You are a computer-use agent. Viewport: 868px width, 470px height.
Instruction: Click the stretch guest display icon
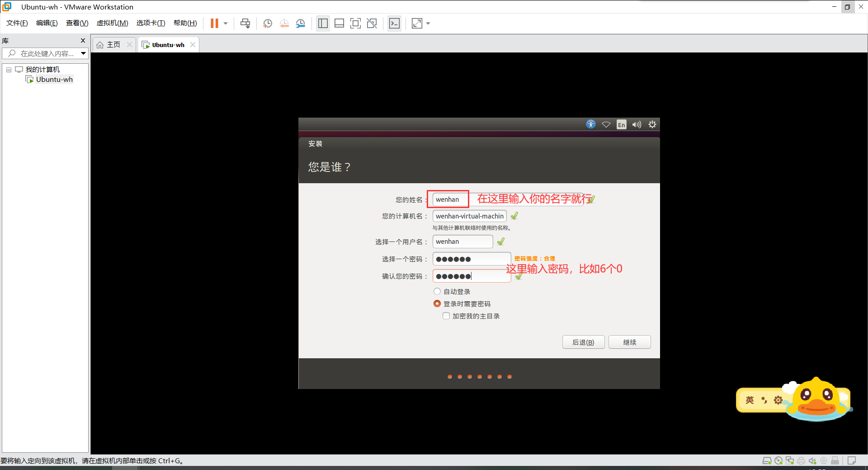(x=417, y=23)
